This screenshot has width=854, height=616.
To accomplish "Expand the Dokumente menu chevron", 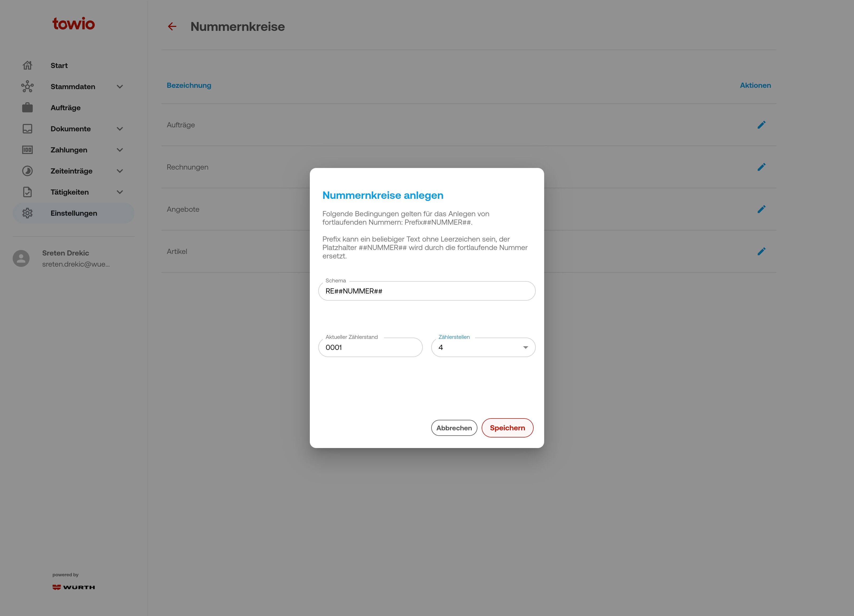I will tap(120, 129).
